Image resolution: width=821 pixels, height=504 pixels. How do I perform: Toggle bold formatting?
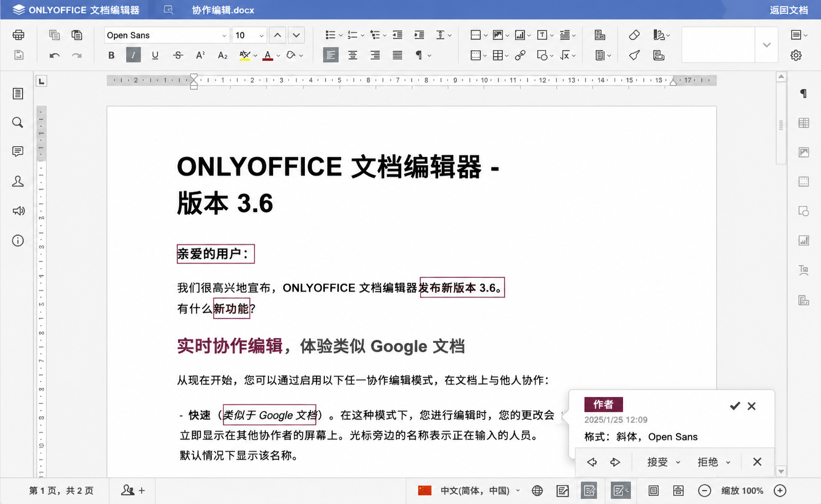point(111,55)
